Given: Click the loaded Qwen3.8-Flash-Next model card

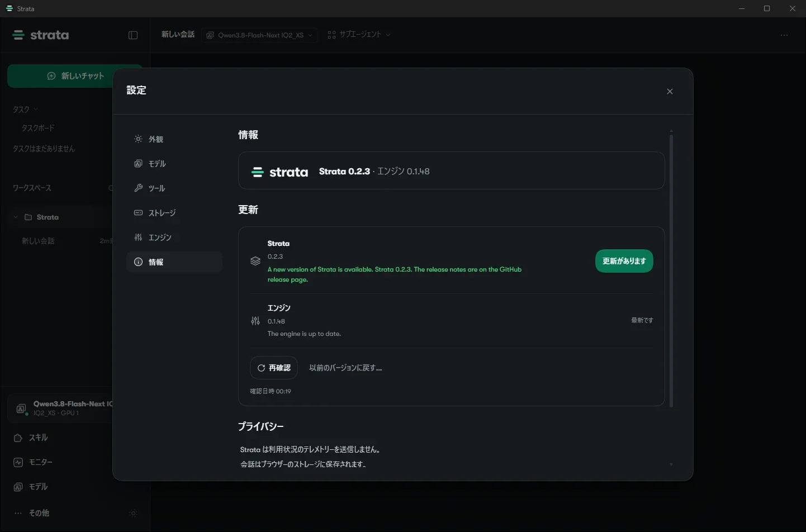Looking at the screenshot, I should click(x=61, y=408).
